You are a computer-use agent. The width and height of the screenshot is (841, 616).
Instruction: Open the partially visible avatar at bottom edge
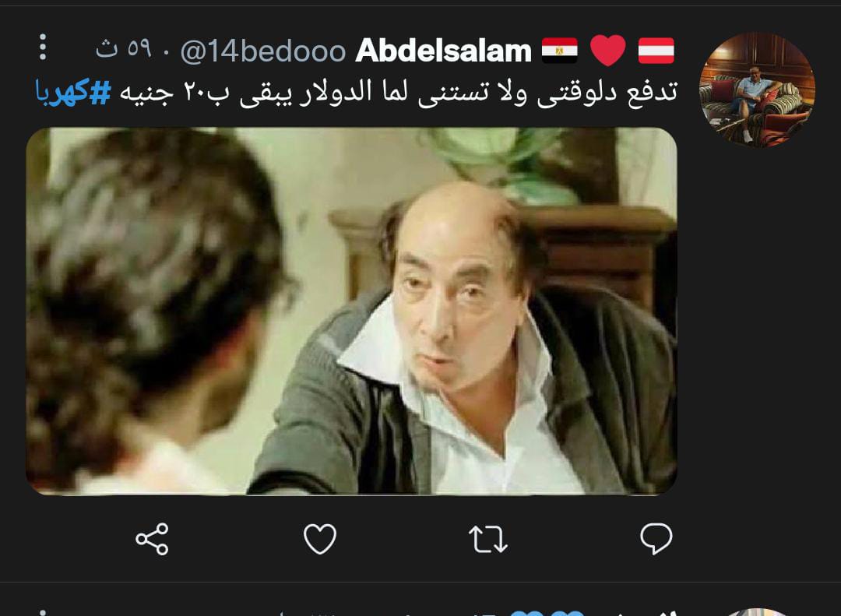tap(757, 612)
